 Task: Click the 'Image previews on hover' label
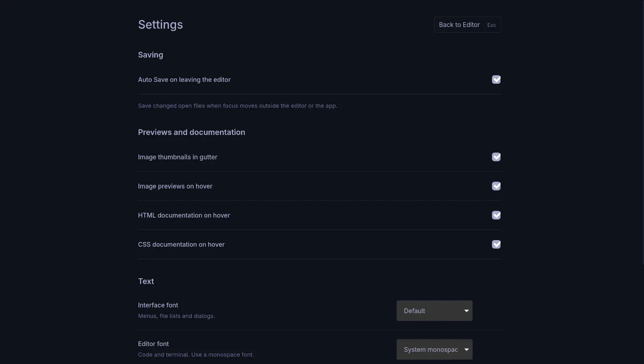175,186
